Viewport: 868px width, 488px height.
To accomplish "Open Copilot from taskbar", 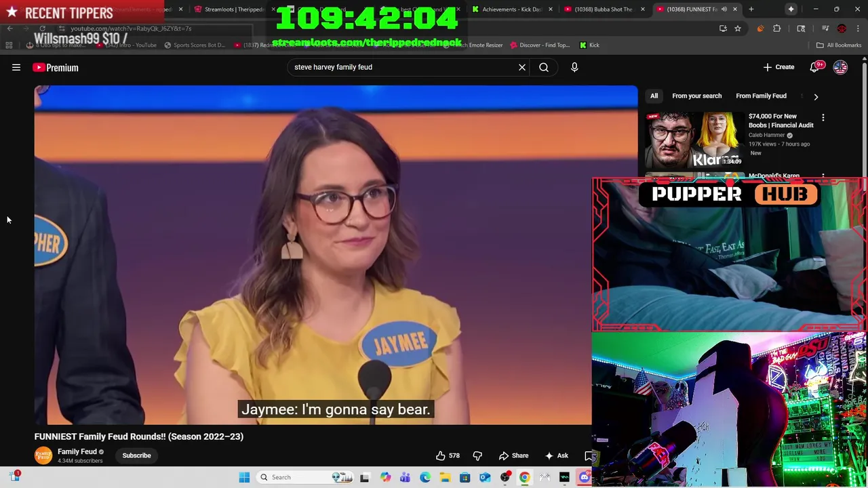I will (x=385, y=477).
